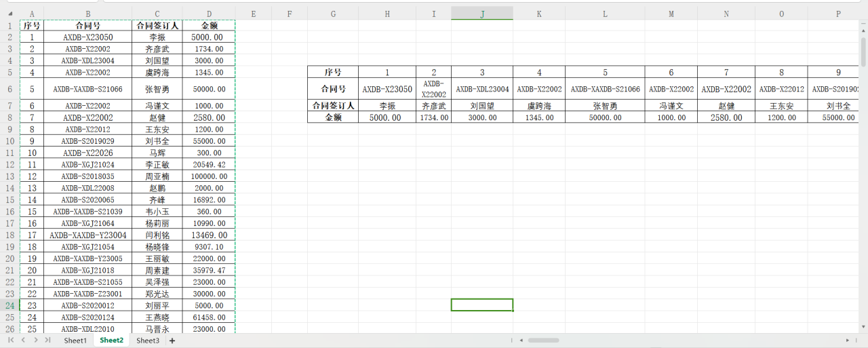Click the wrapped AXDB-X22002 cell in column I
868x348 pixels.
point(434,89)
